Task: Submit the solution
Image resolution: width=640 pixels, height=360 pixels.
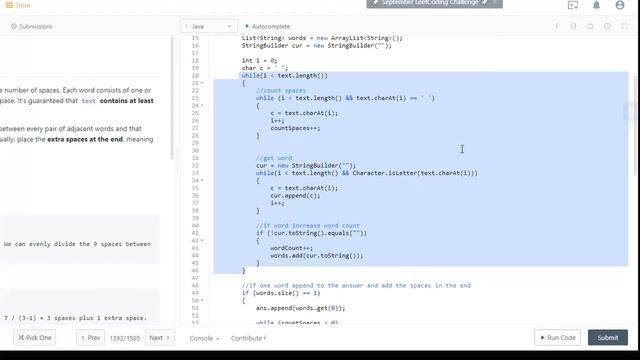Action: [608, 338]
